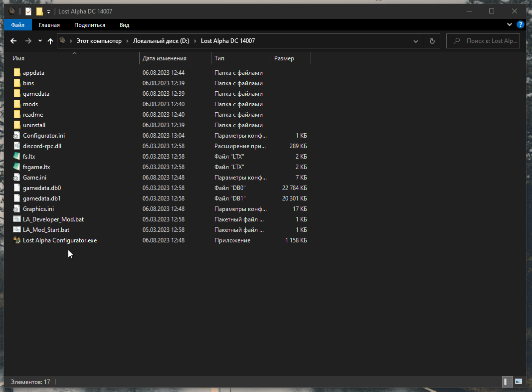Select the appdata folder name

tap(33, 73)
